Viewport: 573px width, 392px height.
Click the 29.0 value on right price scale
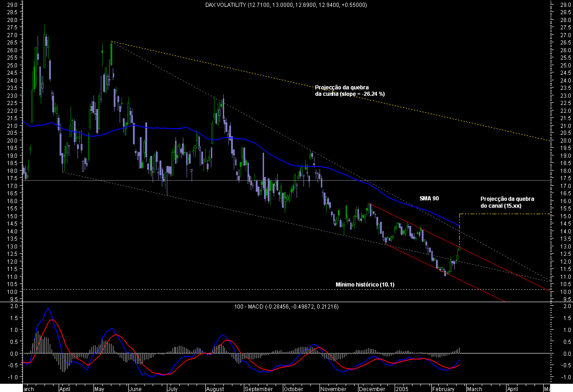565,5
